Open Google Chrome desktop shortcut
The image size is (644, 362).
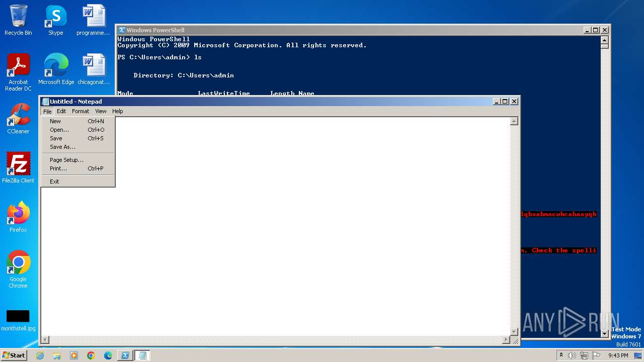click(18, 269)
